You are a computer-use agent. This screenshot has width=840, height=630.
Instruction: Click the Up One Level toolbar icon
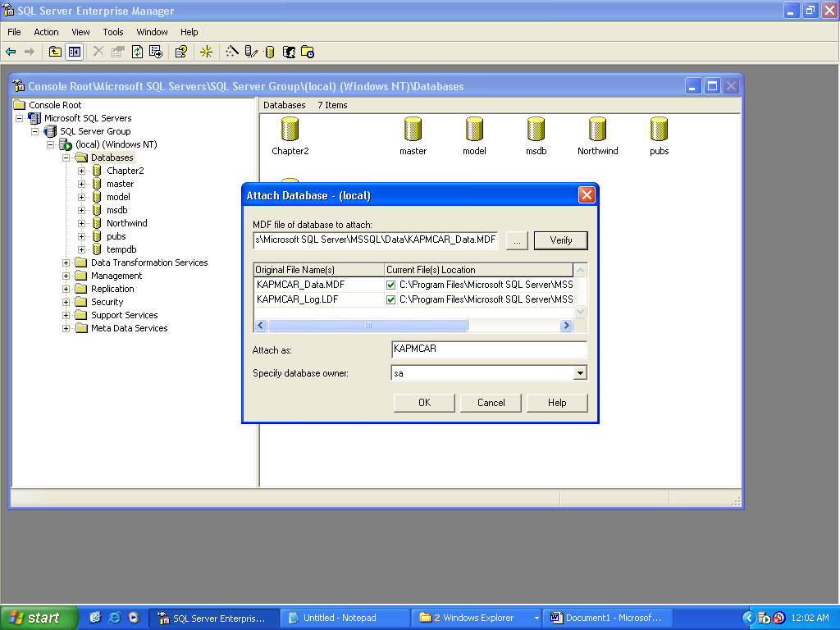point(55,52)
